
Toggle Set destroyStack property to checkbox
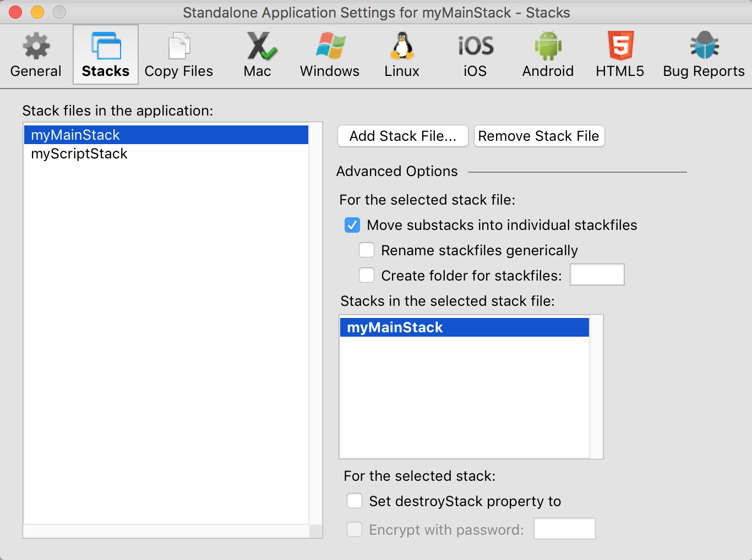[355, 501]
